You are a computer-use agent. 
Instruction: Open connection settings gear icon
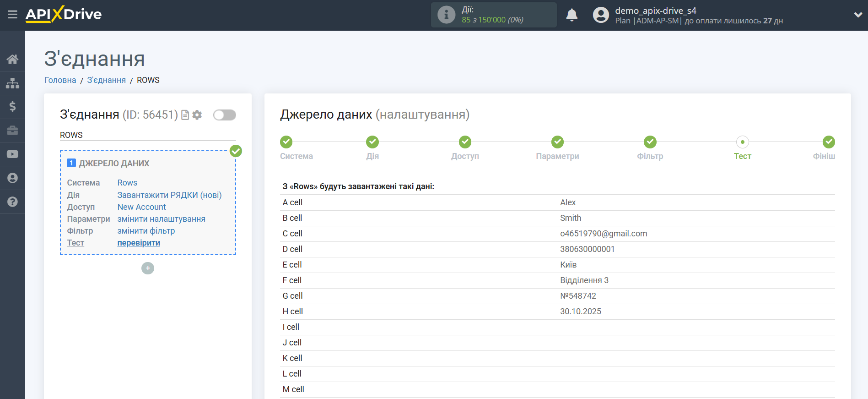197,115
